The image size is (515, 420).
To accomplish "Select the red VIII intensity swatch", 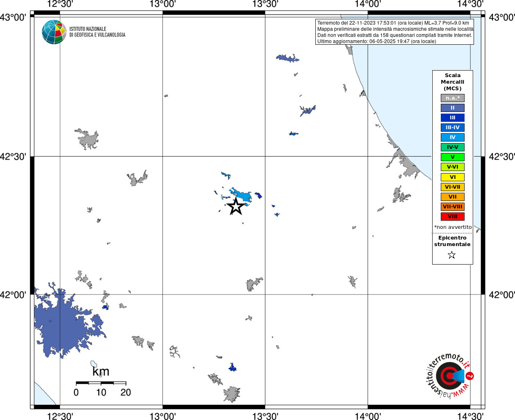I will tap(453, 217).
